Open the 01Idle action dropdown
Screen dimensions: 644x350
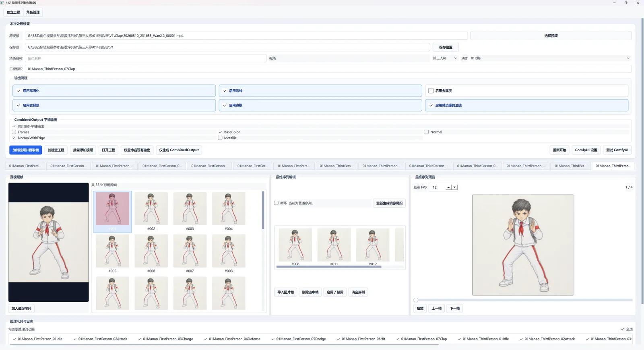(x=550, y=58)
